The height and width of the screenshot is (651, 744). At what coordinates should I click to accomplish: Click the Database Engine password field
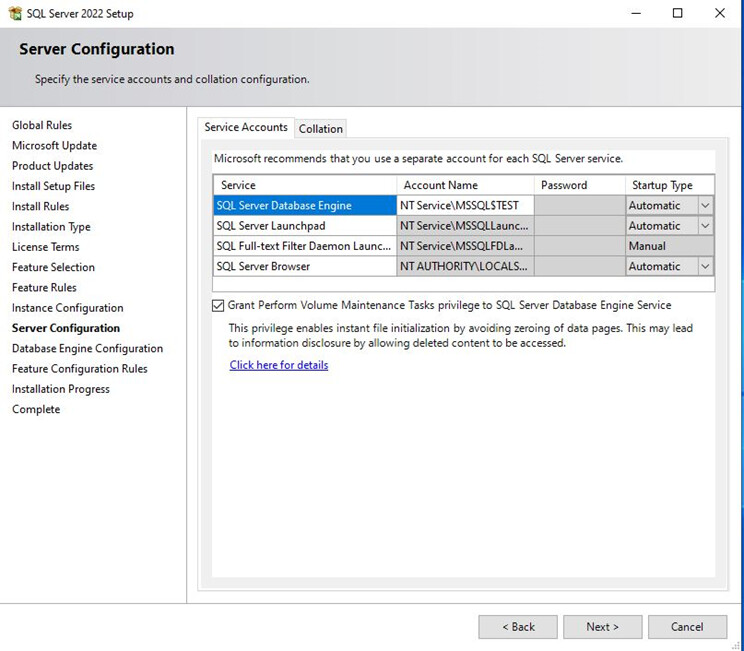(580, 205)
